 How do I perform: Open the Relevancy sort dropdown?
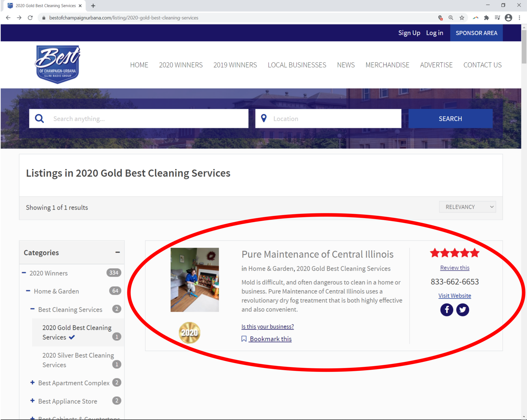[467, 207]
